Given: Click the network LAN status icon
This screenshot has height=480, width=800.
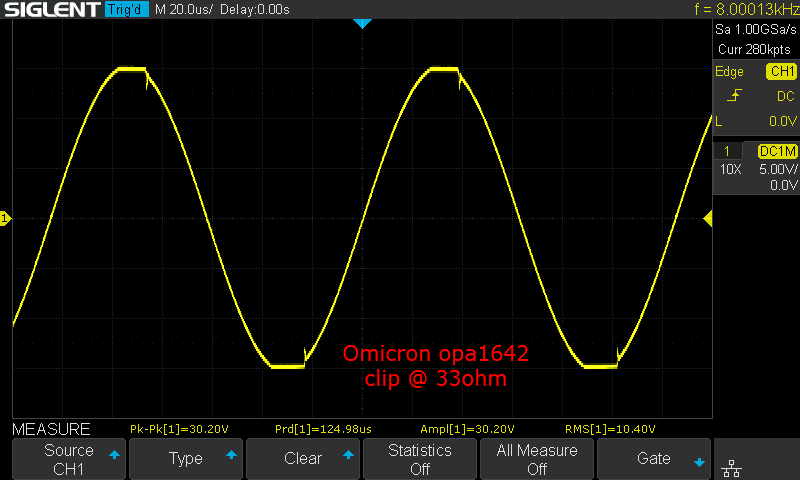Looking at the screenshot, I should [731, 468].
